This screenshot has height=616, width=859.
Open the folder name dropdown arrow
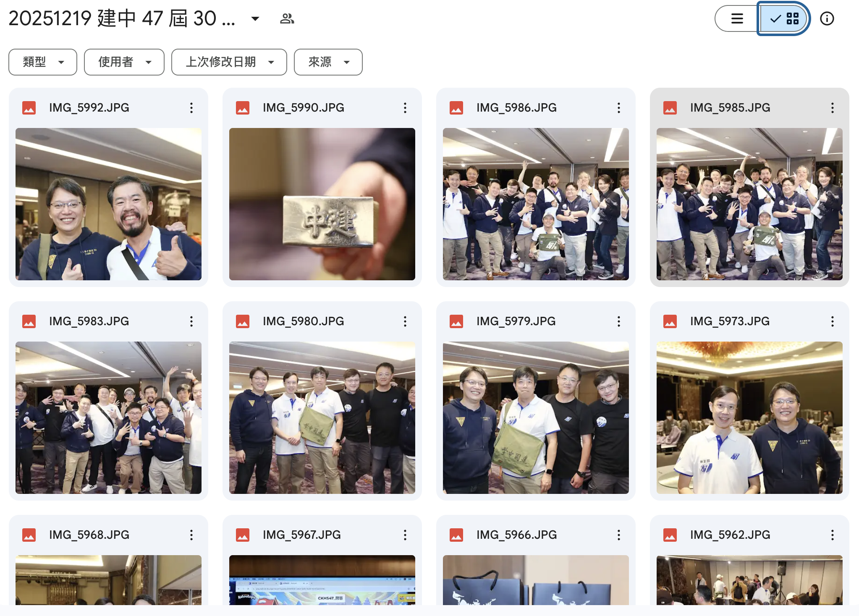pos(255,18)
